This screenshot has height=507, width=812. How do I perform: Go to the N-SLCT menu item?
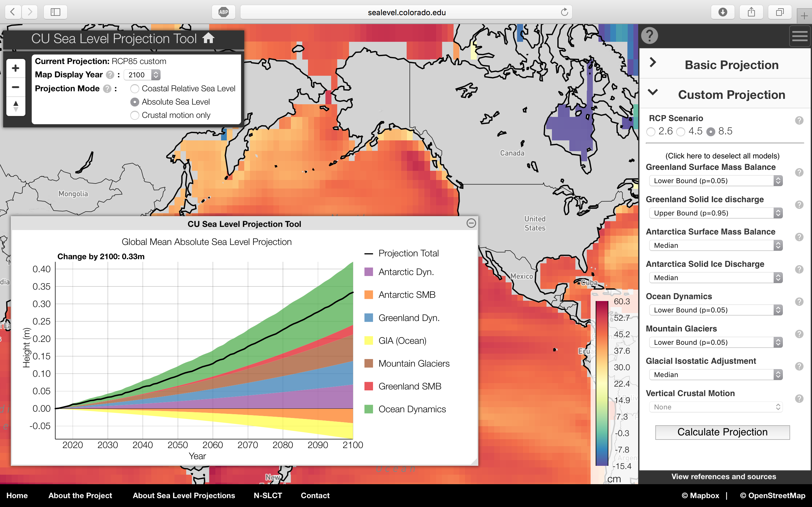click(x=268, y=496)
